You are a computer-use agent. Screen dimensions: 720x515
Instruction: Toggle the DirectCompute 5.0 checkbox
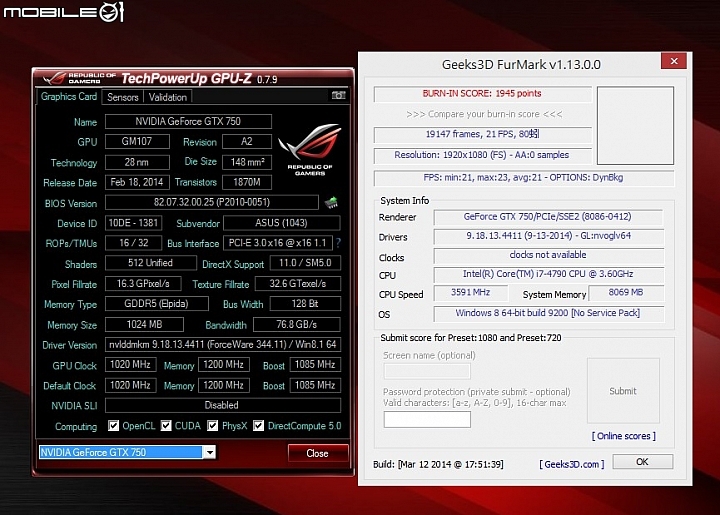[x=259, y=425]
